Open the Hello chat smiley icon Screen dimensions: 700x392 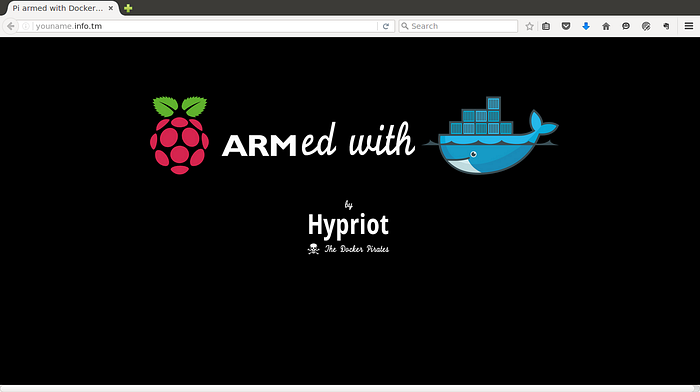626,26
